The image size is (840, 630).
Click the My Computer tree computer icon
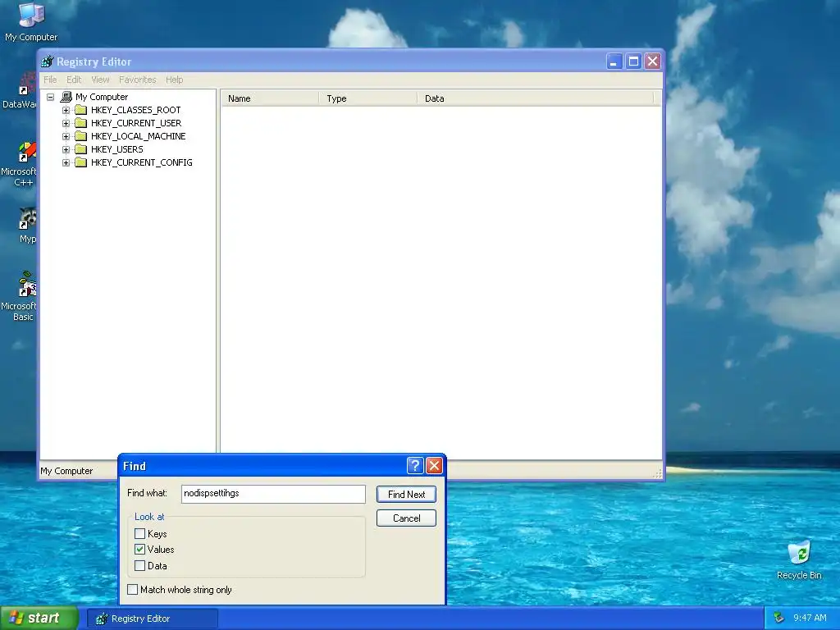66,97
